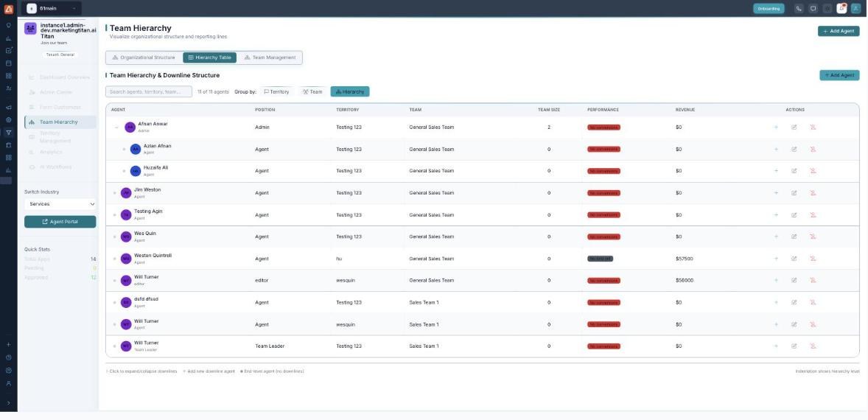The height and width of the screenshot is (420, 868).
Task: Open Dashboard Overview in sidebar
Action: (60, 77)
